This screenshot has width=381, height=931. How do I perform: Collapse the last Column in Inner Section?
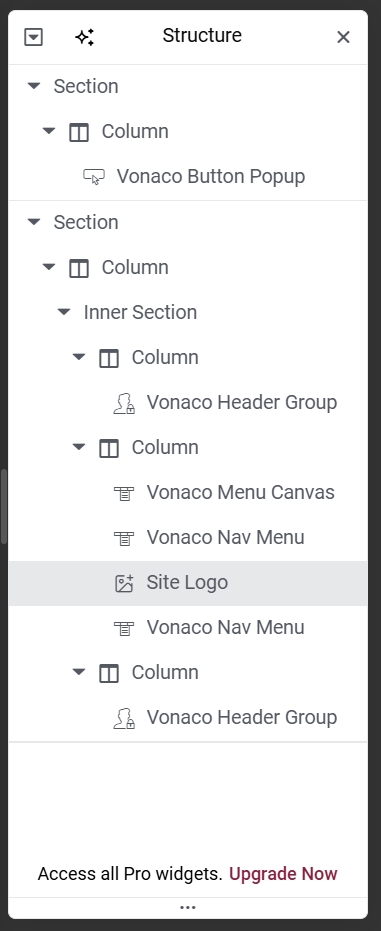coord(79,672)
